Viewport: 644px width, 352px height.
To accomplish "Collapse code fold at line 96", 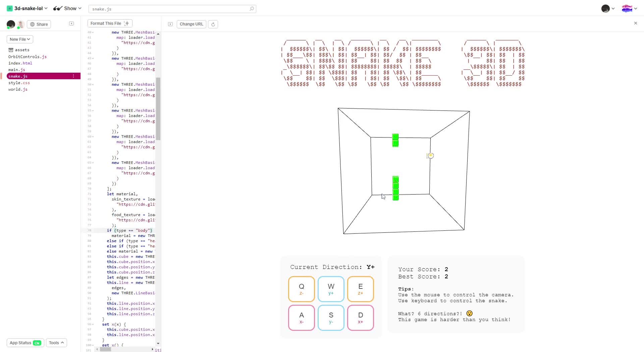I will click(93, 324).
